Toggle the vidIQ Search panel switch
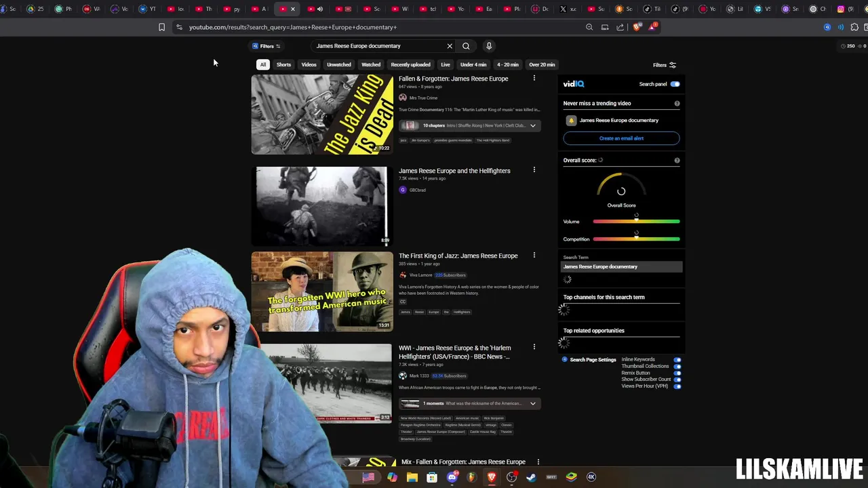The width and height of the screenshot is (868, 488). pyautogui.click(x=675, y=84)
